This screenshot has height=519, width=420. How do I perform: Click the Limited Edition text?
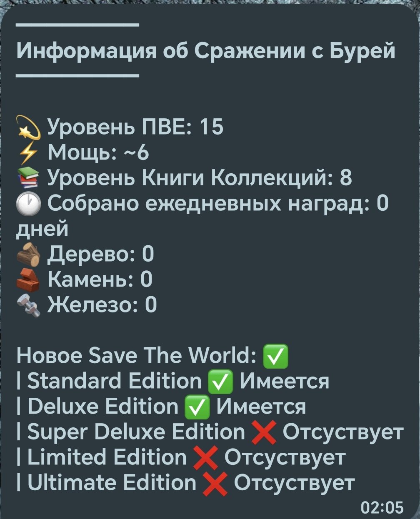(107, 458)
